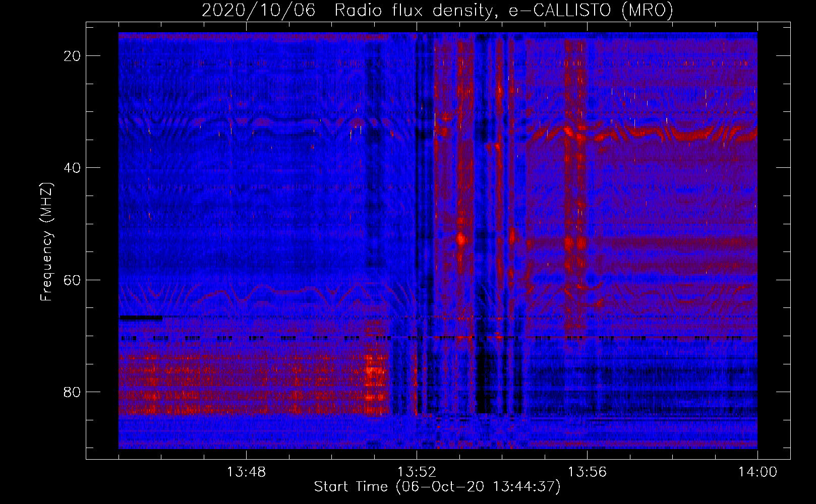Select the 'Frequency (MHZ)' y-axis label
816x504 pixels.
point(46,241)
